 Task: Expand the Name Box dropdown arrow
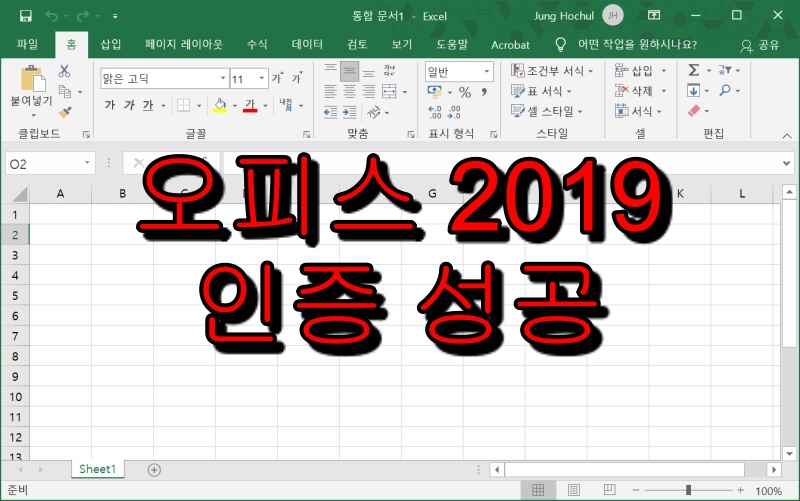point(87,163)
